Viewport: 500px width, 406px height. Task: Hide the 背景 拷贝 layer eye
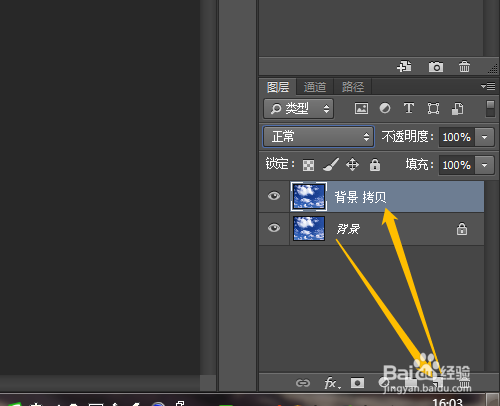[x=274, y=196]
